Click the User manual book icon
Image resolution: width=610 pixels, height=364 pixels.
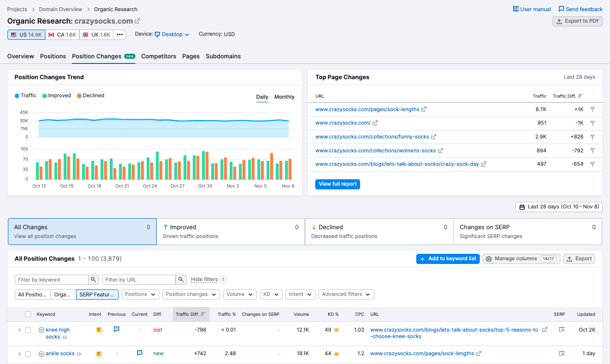[x=516, y=9]
